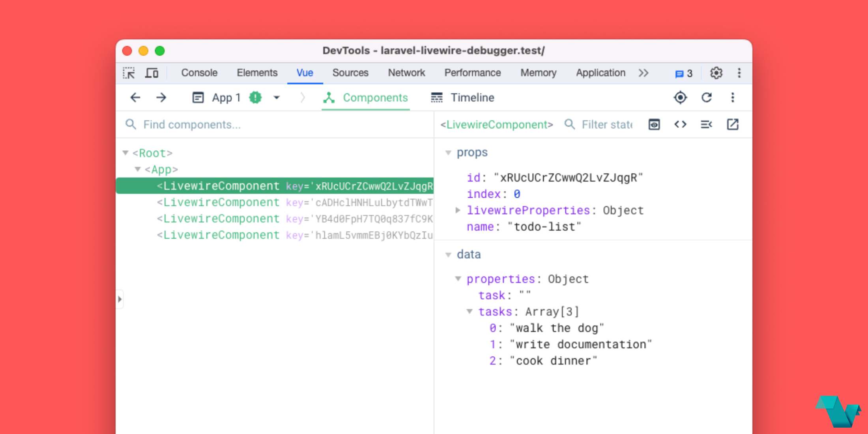Collapse the tasks Array in data
Viewport: 868px width, 434px height.
(x=470, y=312)
